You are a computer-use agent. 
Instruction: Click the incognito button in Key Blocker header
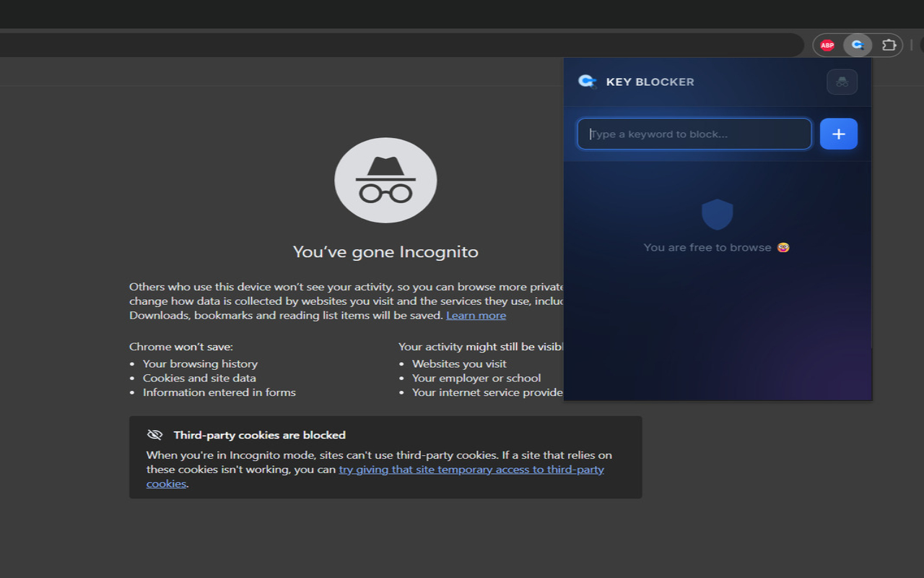coord(842,82)
